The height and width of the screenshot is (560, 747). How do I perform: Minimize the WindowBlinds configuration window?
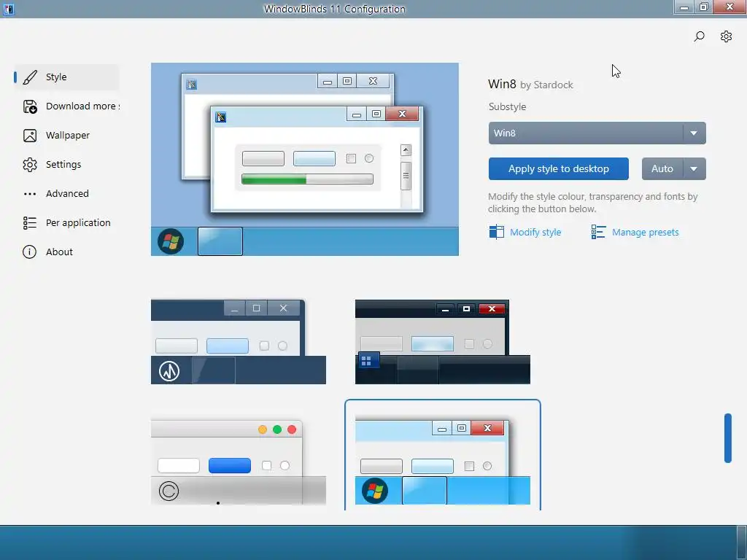(684, 7)
